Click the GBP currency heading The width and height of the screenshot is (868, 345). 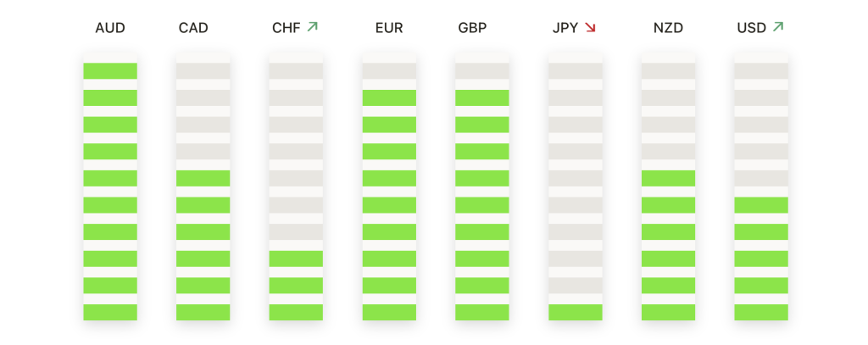(472, 28)
